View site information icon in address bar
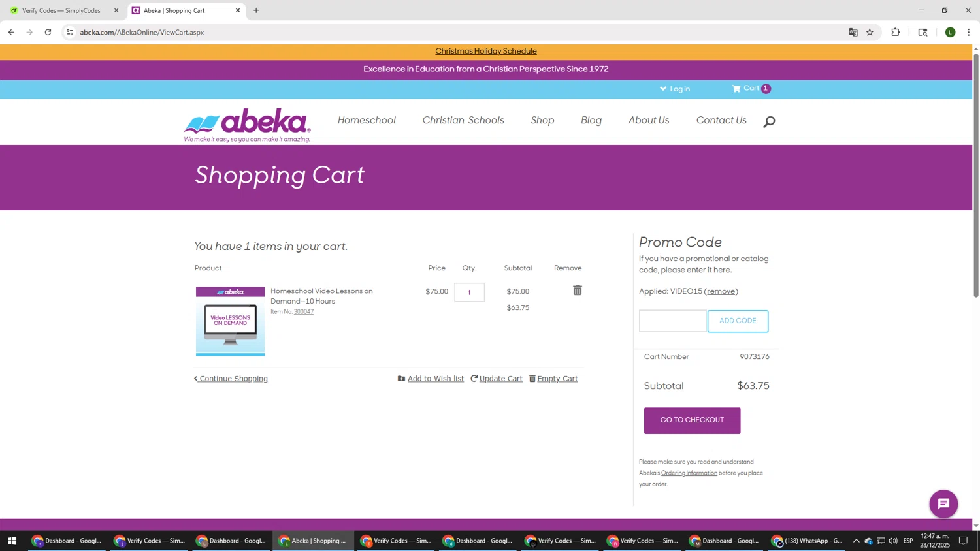The image size is (980, 551). [70, 32]
